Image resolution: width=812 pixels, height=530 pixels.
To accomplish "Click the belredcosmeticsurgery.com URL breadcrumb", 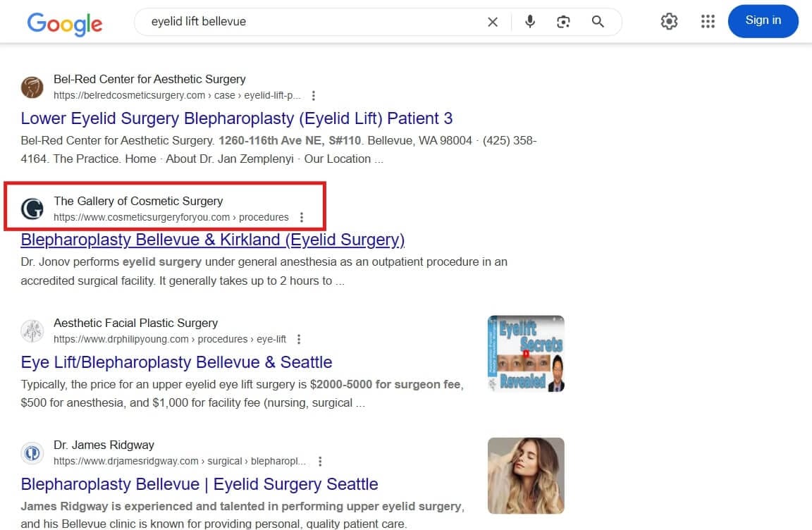I will [177, 96].
